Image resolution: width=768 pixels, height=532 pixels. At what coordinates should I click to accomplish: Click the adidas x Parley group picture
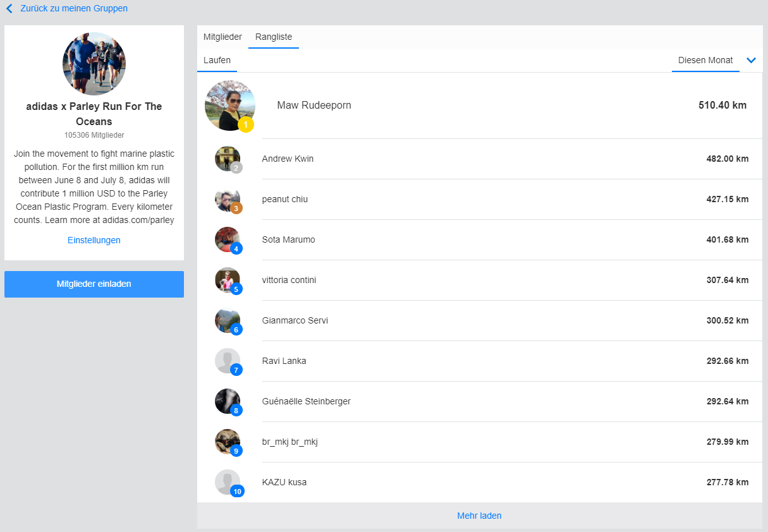tap(94, 64)
